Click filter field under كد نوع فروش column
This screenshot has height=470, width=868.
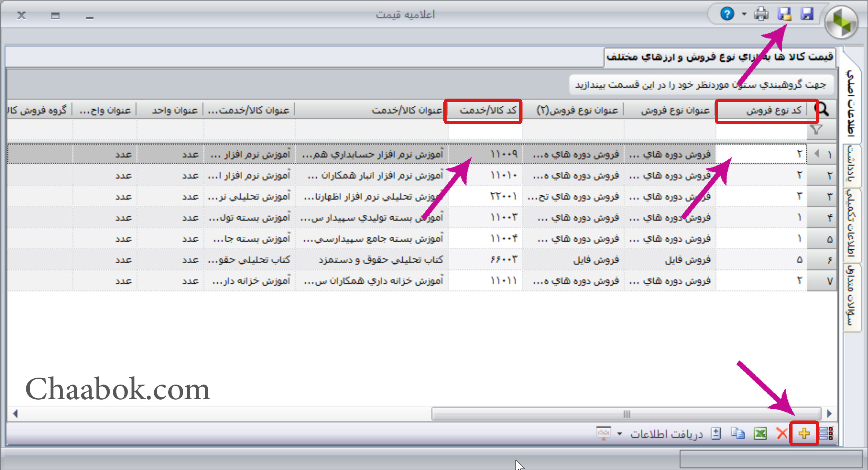click(x=761, y=130)
